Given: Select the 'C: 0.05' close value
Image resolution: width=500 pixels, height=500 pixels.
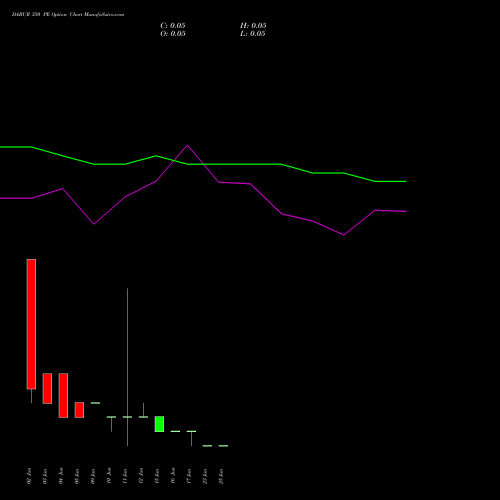Looking at the screenshot, I should [173, 26].
